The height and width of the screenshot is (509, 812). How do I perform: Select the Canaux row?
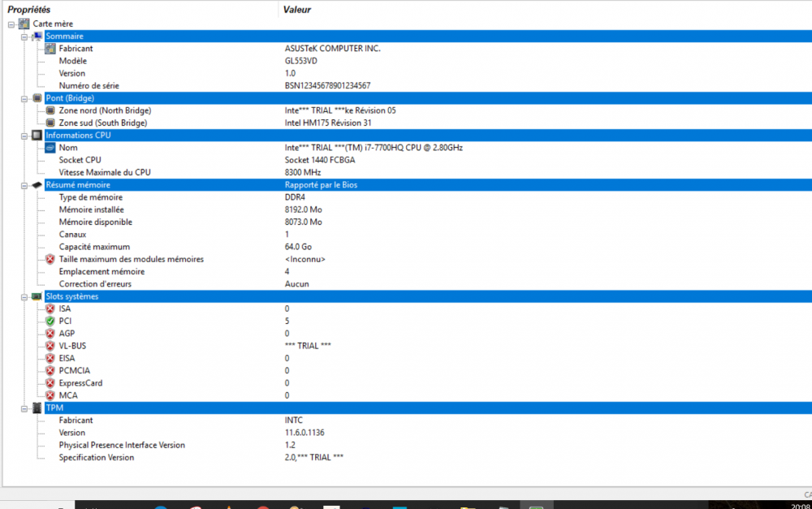coord(72,235)
